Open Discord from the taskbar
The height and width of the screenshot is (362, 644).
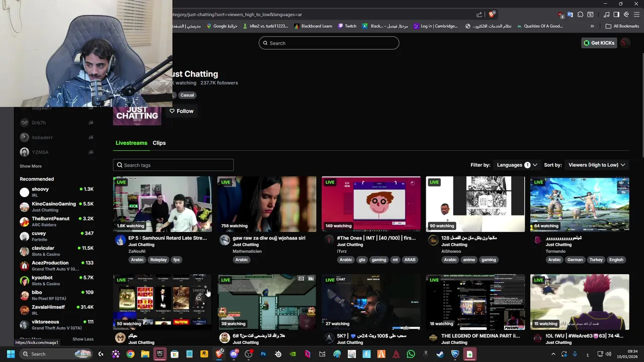click(233, 354)
